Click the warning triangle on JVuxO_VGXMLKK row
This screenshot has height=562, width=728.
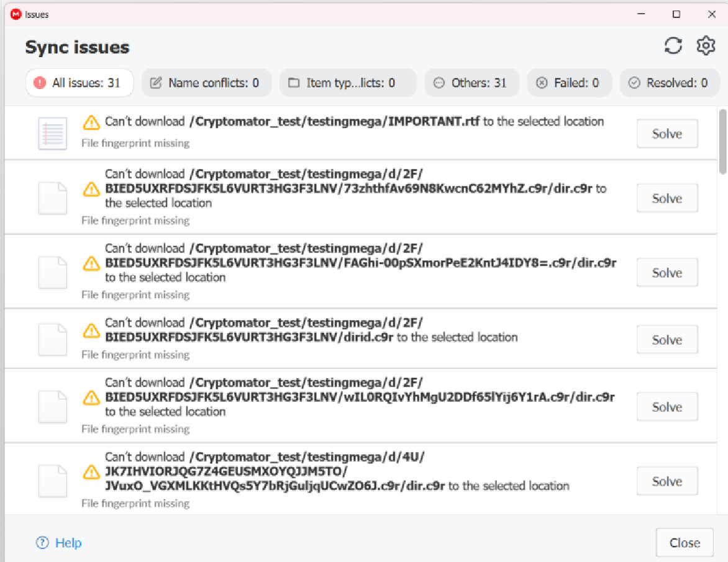click(x=91, y=472)
